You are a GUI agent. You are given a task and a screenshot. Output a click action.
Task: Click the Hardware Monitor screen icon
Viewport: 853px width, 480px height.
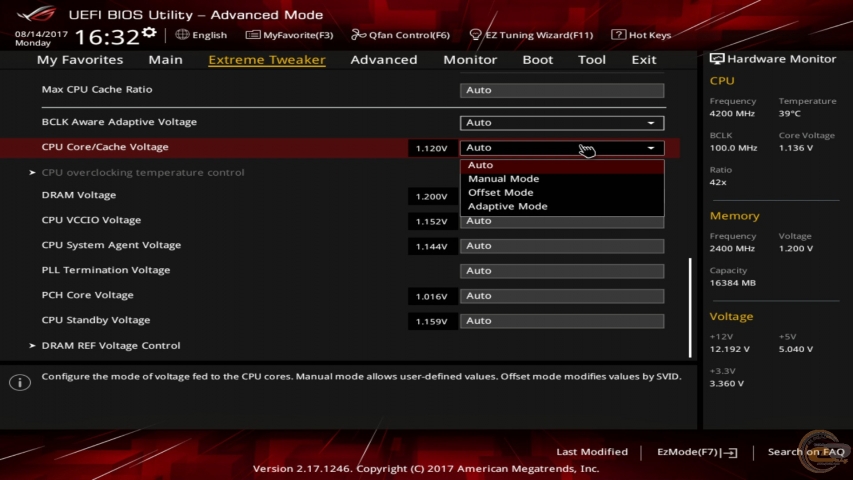pos(716,59)
